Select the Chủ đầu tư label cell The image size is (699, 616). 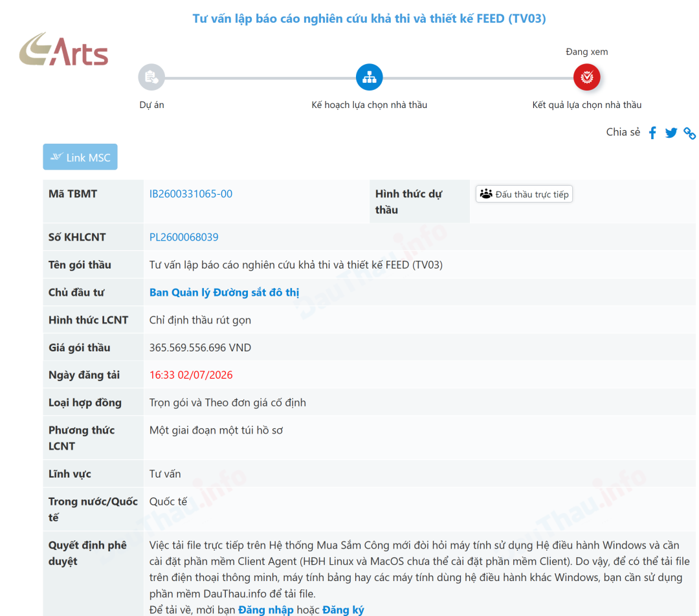[93, 292]
